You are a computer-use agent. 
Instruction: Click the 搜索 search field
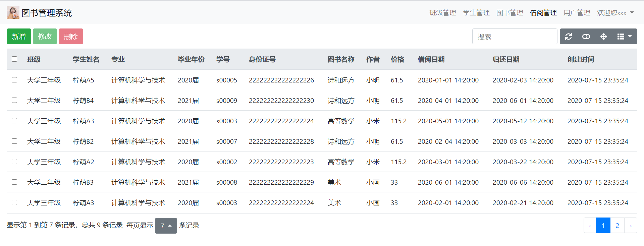tap(515, 37)
